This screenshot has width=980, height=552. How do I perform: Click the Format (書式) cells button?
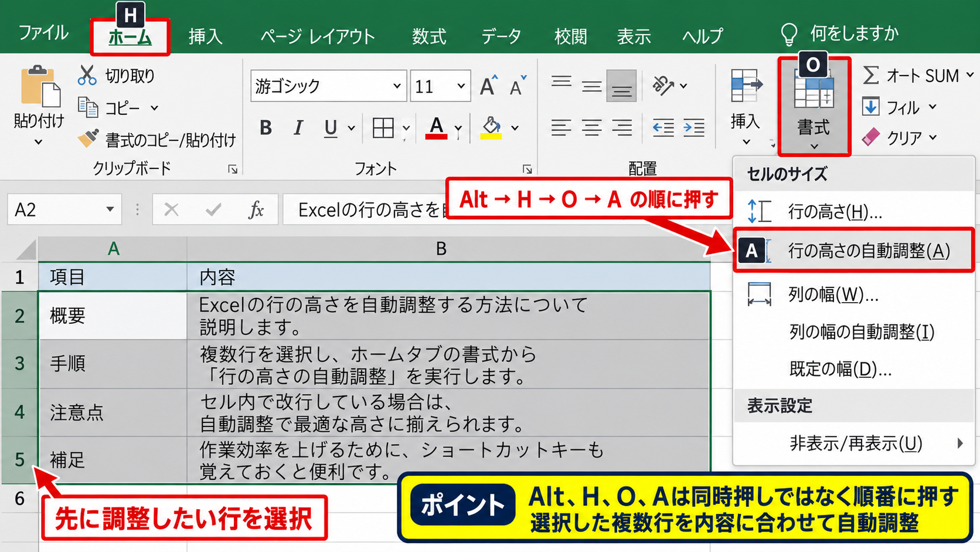814,107
